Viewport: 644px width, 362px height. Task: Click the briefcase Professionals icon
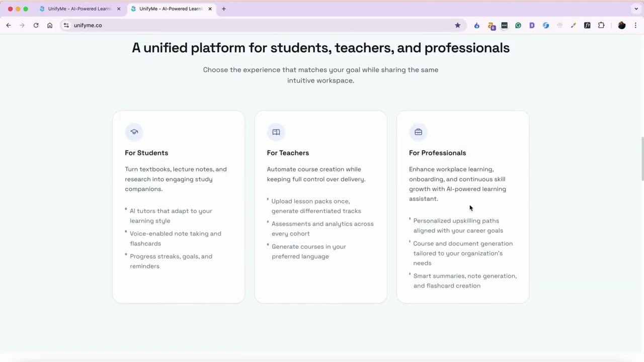tap(418, 132)
